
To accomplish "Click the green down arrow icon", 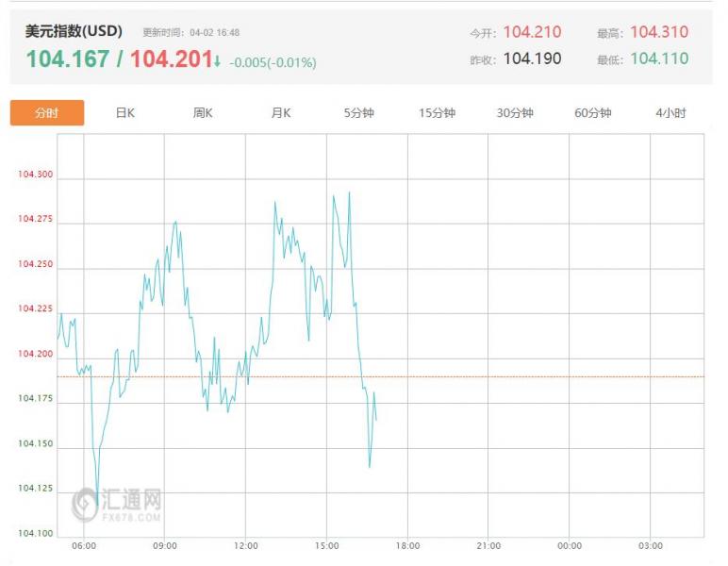I will 218,61.
